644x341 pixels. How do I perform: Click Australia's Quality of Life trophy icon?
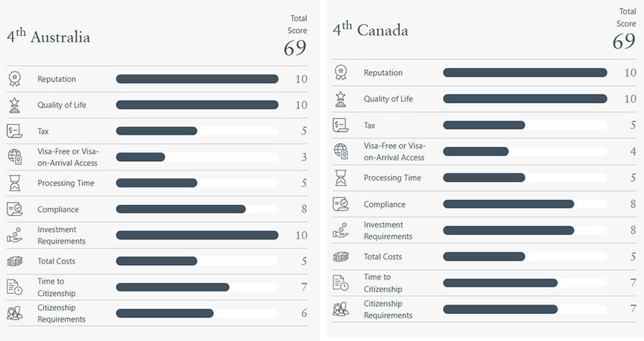pyautogui.click(x=15, y=105)
